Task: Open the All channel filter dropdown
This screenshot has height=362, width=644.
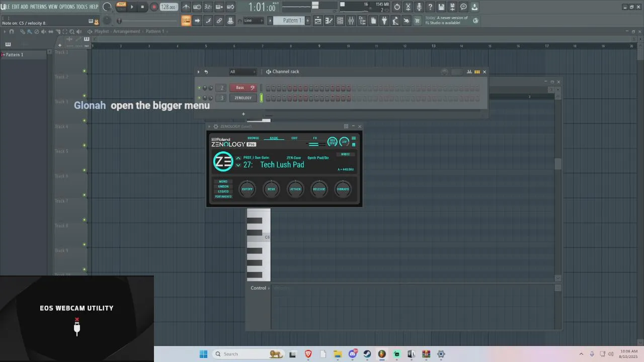Action: pos(243,72)
